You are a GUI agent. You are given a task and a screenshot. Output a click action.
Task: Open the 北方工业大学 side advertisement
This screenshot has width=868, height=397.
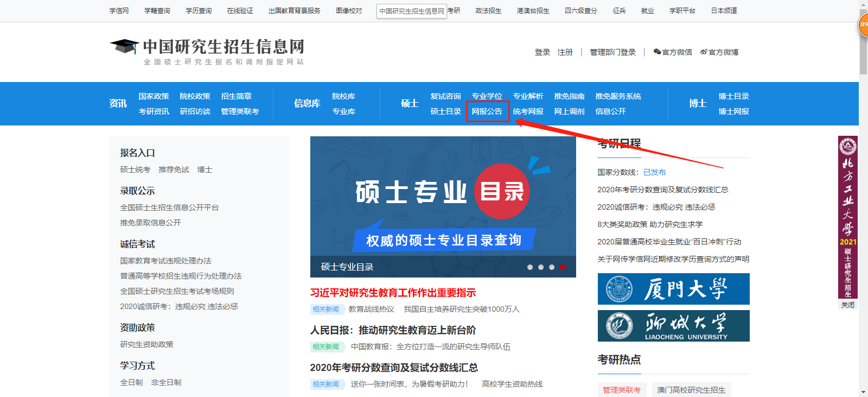pos(848,217)
